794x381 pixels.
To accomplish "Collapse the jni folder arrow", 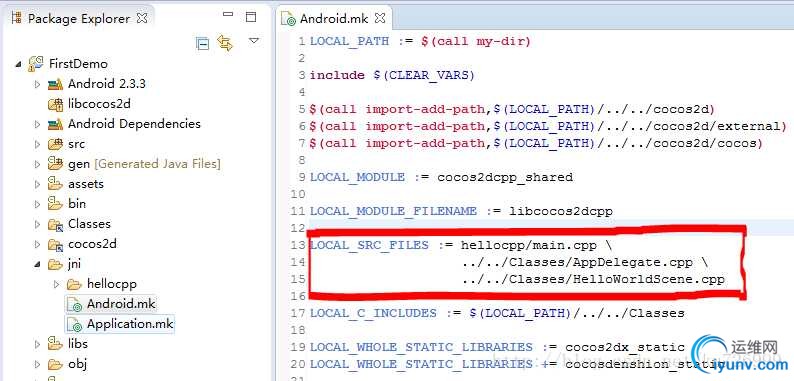I will (x=37, y=264).
